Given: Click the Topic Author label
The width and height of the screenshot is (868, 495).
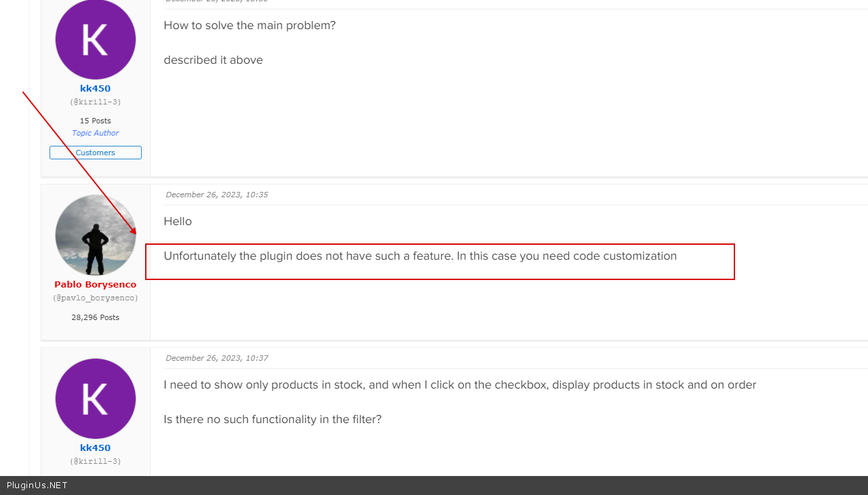Looking at the screenshot, I should click(95, 134).
